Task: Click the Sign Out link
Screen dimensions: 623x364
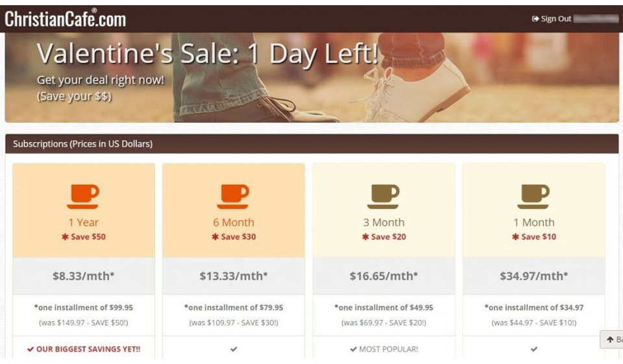Action: (556, 19)
